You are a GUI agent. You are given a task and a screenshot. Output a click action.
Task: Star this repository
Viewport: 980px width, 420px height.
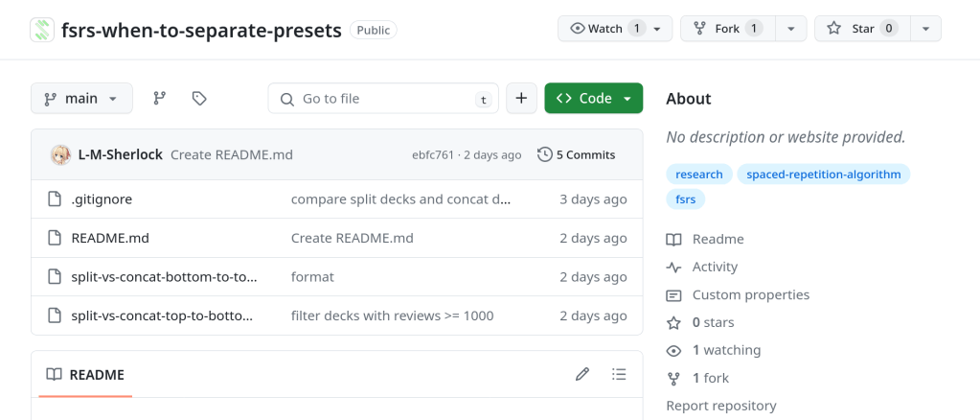coord(861,29)
